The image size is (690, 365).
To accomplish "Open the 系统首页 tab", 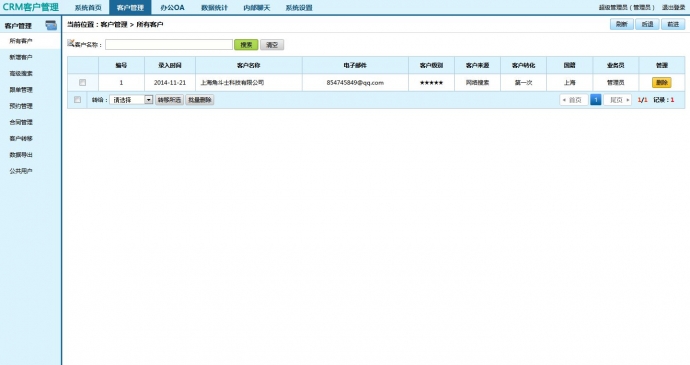I will click(x=88, y=7).
